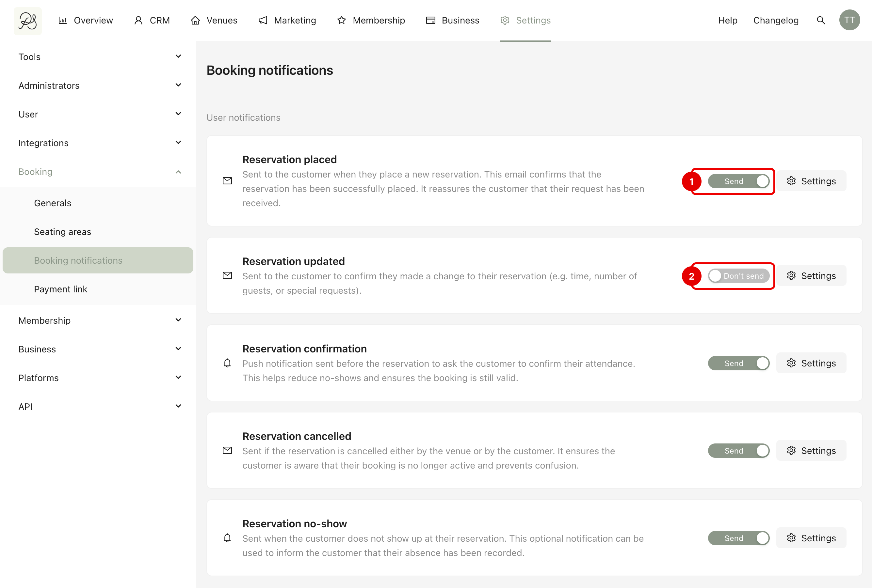The image size is (872, 588).
Task: Disable the Reservation placed Send toggle
Action: coord(738,181)
